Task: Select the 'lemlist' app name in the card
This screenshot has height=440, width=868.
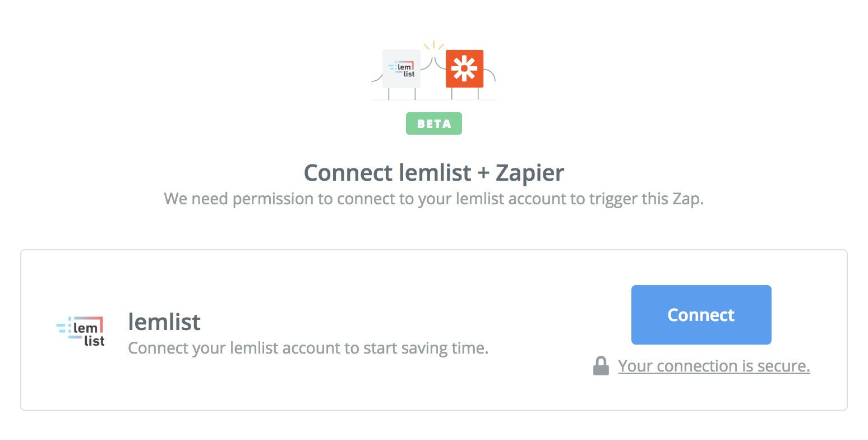Action: pos(164,322)
